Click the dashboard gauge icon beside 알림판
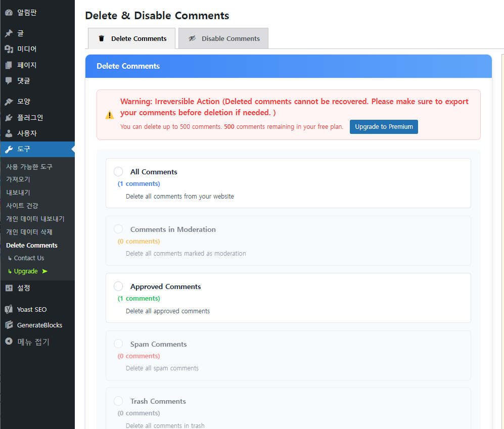The width and height of the screenshot is (504, 429). coord(9,13)
